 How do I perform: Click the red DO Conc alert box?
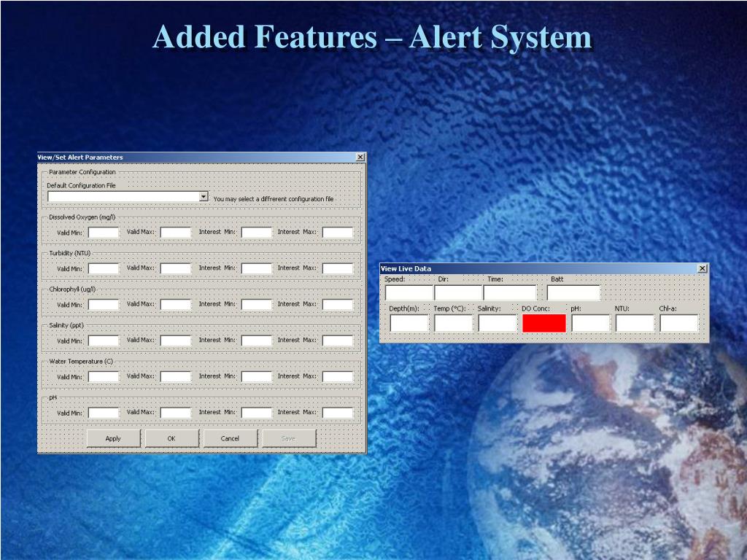(544, 323)
